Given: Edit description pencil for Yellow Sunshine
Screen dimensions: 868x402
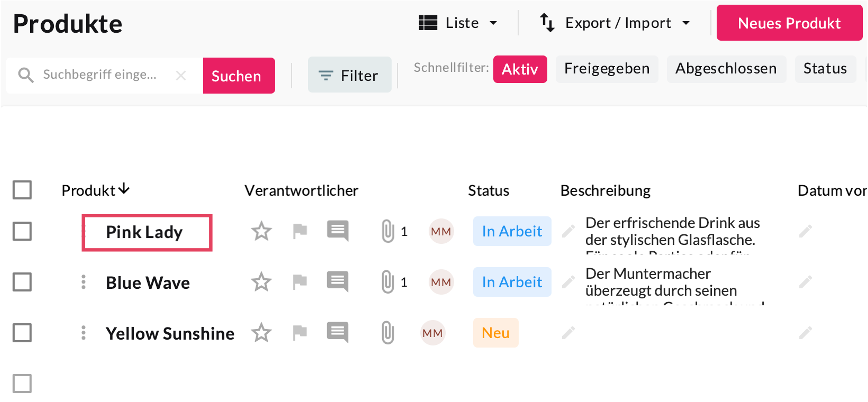Looking at the screenshot, I should (568, 332).
